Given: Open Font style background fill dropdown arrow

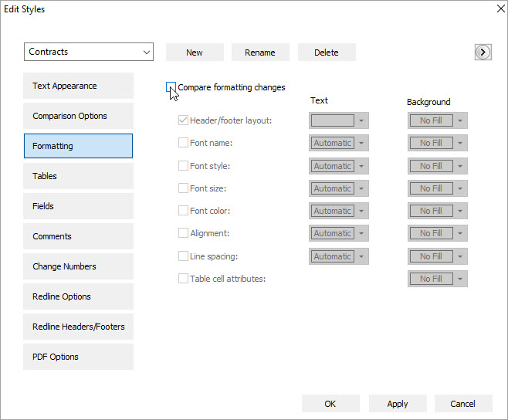Looking at the screenshot, I should 460,166.
